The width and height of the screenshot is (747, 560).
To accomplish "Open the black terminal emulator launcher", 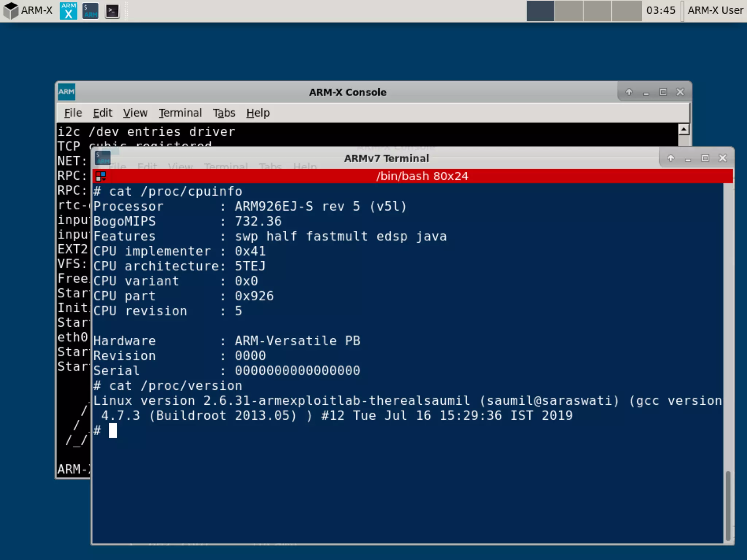I will 112,11.
